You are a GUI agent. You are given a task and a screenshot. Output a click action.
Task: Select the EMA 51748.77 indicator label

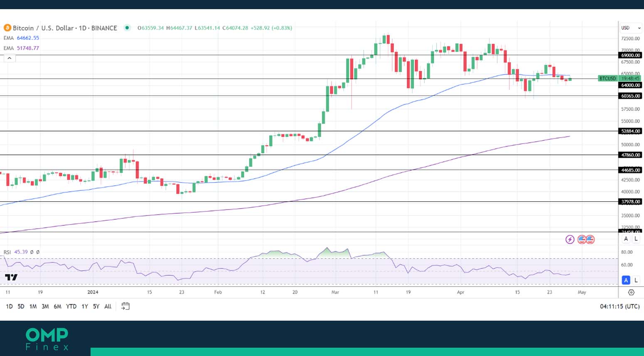tap(21, 48)
